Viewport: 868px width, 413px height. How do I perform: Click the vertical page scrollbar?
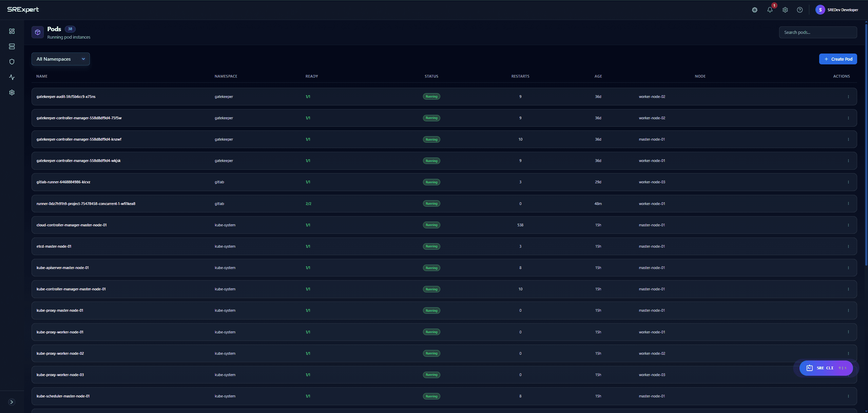coord(866,142)
